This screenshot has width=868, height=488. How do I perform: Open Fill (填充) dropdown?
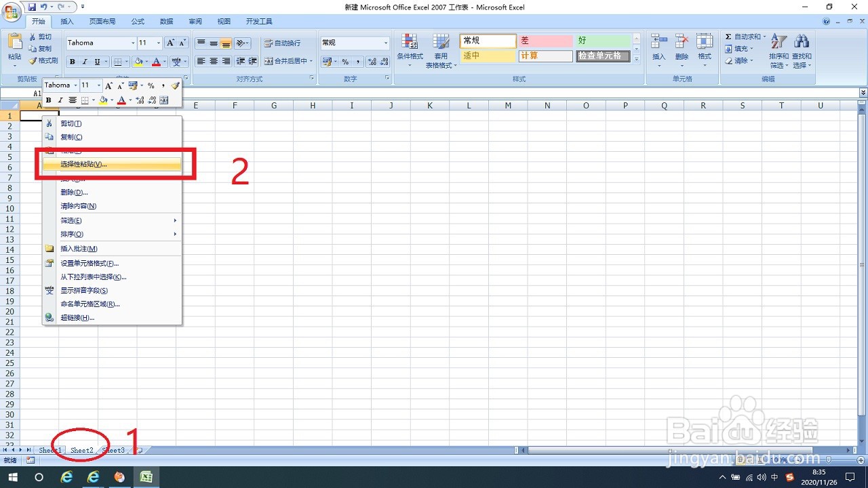[x=739, y=49]
